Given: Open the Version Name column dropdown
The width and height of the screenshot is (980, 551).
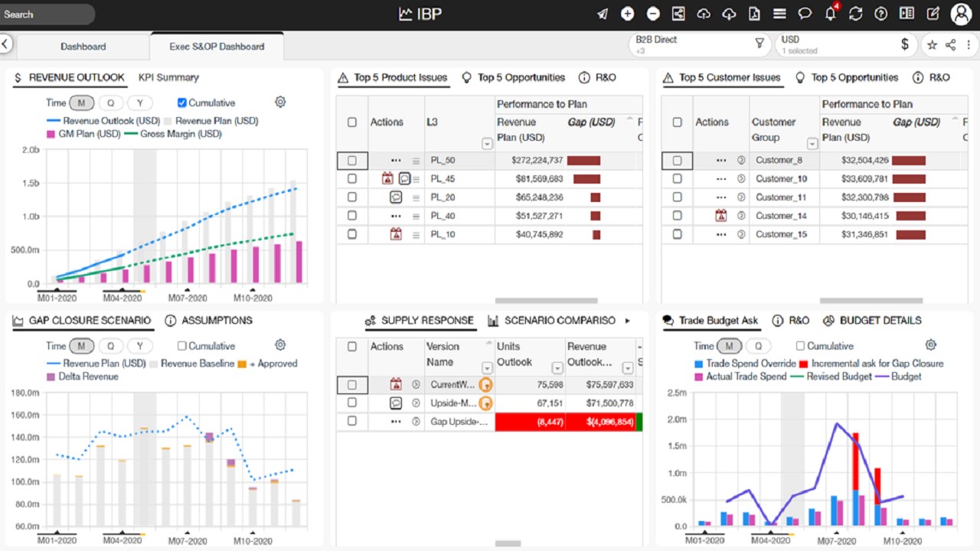Looking at the screenshot, I should click(x=487, y=367).
